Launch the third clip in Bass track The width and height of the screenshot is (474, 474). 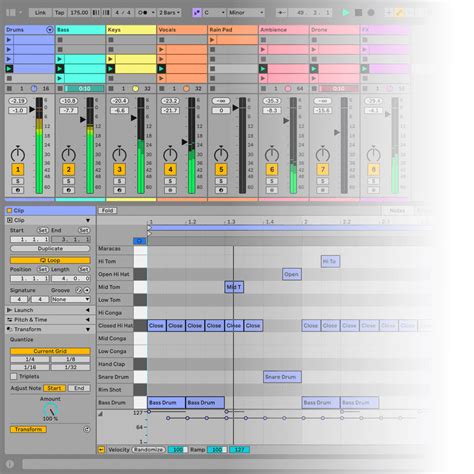click(60, 59)
